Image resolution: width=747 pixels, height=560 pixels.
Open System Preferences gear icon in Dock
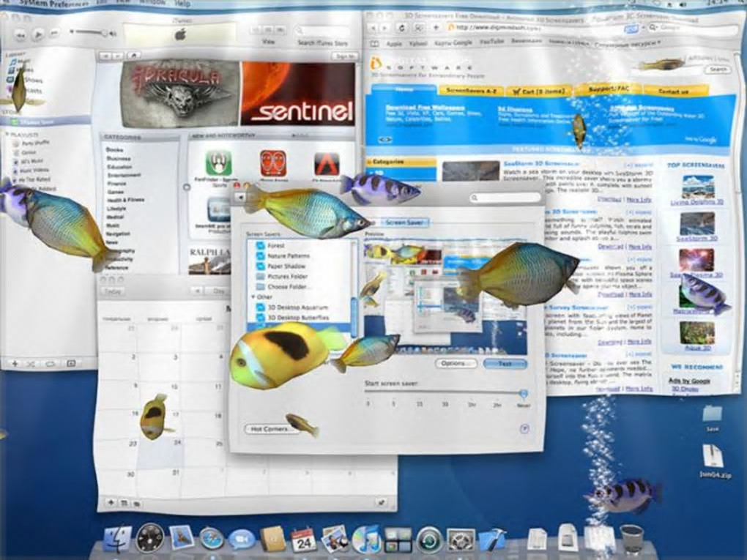click(x=460, y=540)
